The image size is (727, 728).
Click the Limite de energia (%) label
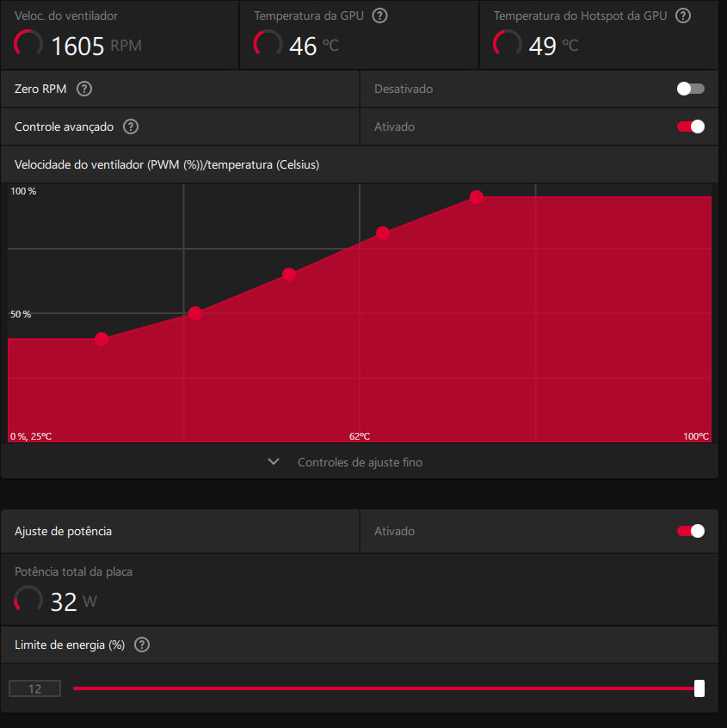point(70,645)
